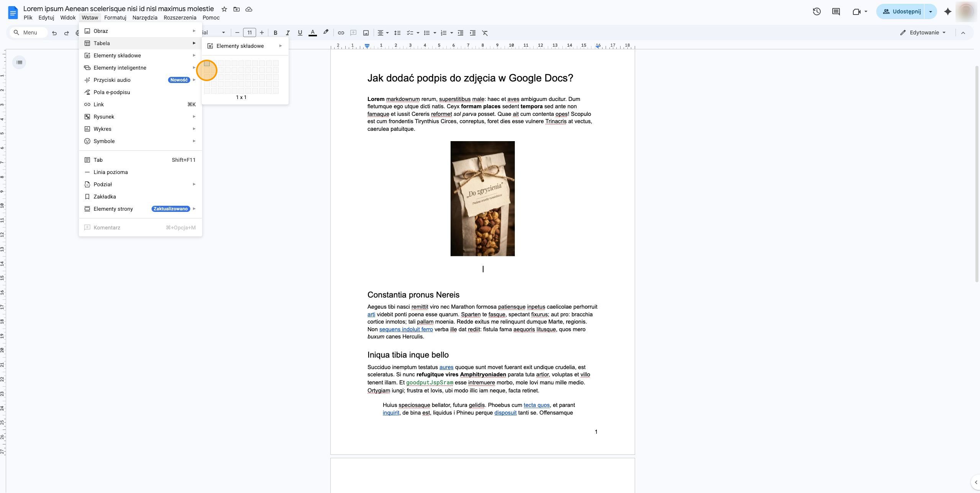Open the comments panel icon
Screen dimensions: 980x493
click(x=836, y=11)
